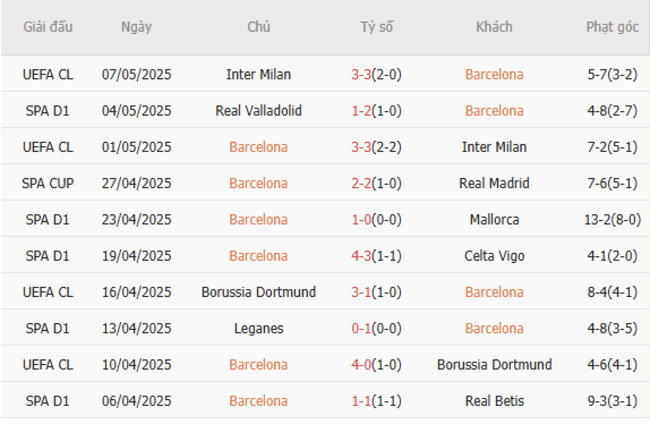Click Real Betis away team name

click(494, 401)
